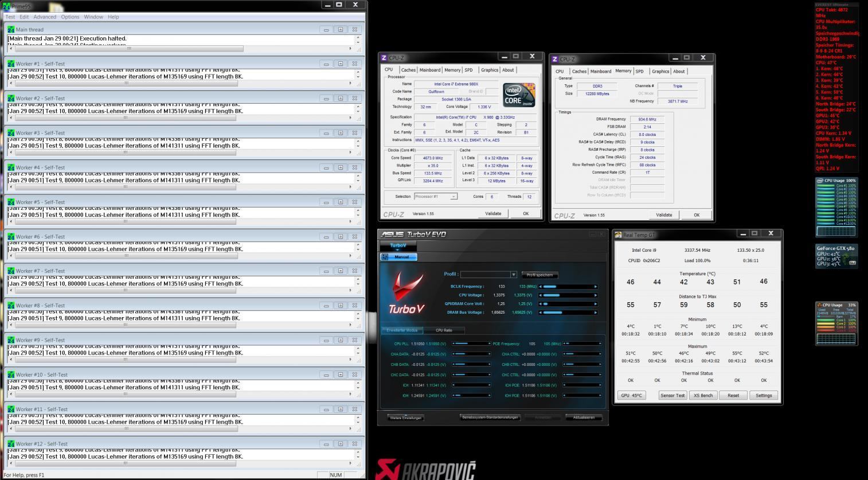Select the CPU Ratio tab in TurboV EVO
The image size is (868, 480).
coord(444,330)
